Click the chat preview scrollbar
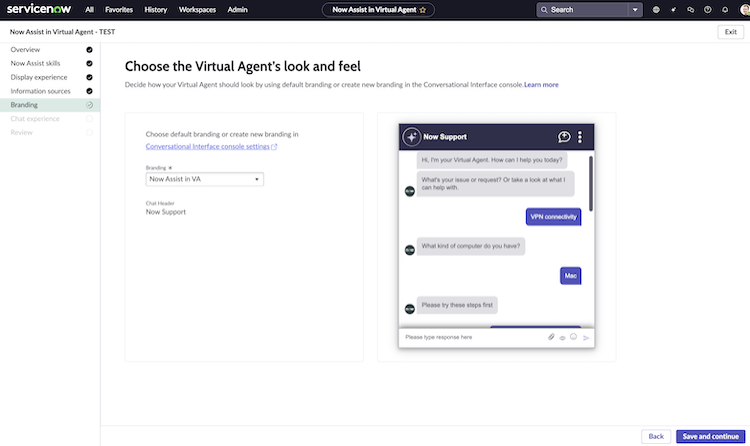Image resolution: width=750 pixels, height=446 pixels. (591, 183)
